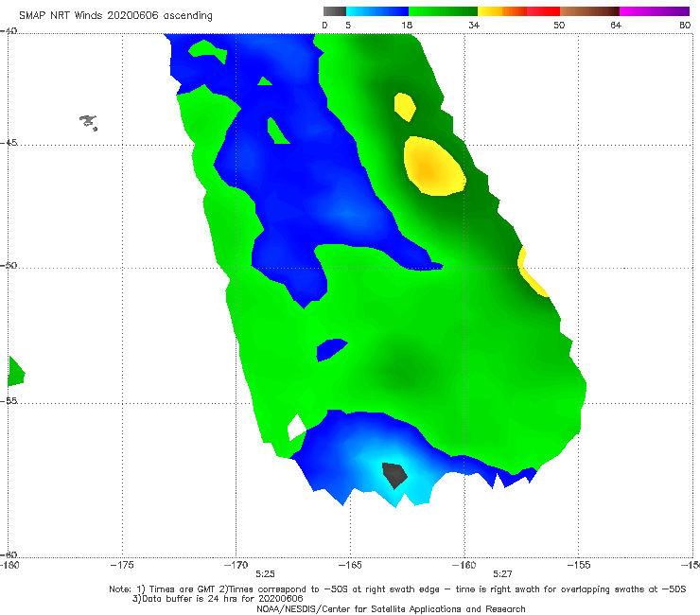Click the gray segment of the color bar

pos(334,11)
